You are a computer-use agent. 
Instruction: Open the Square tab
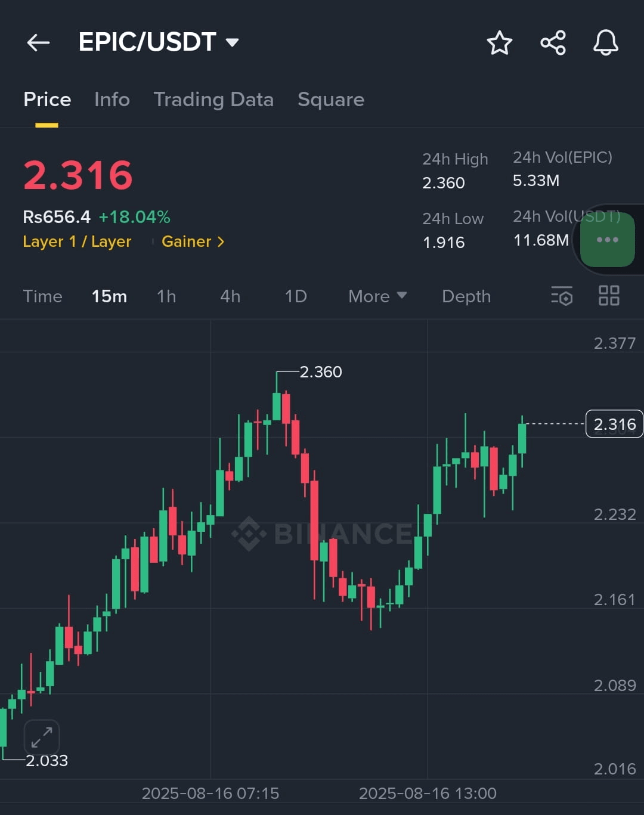point(331,100)
